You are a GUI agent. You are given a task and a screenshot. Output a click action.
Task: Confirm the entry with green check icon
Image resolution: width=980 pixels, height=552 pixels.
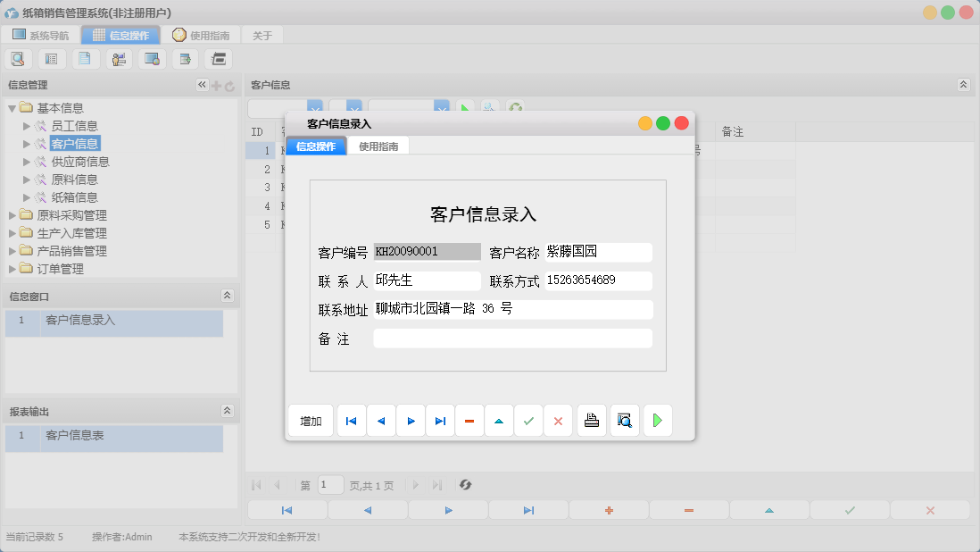click(528, 420)
